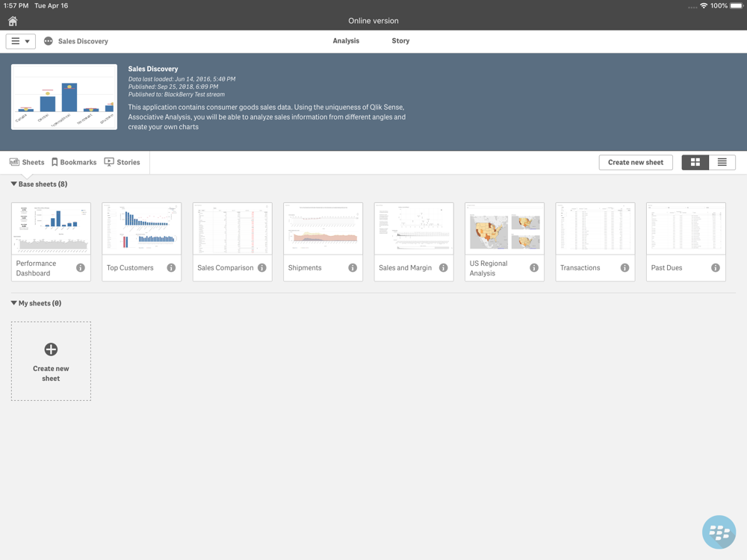Click the Published to BlackBerry Test stream line
This screenshot has height=560, width=747.
point(176,94)
